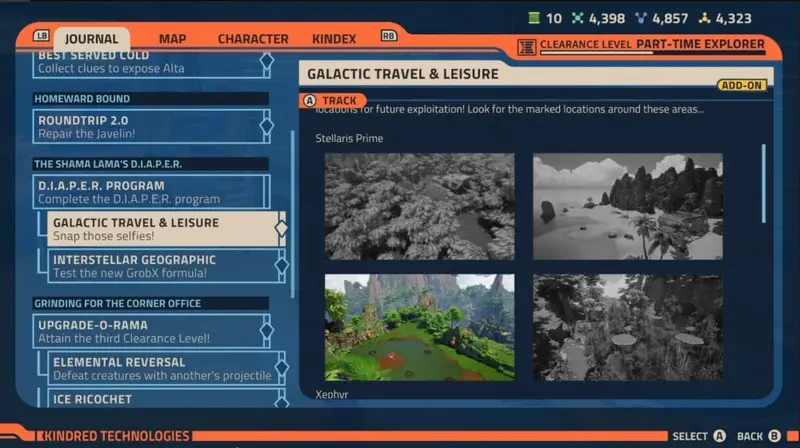This screenshot has width=800, height=448.
Task: Expand the Upgrade-O-Rama quest entry
Action: click(152, 331)
